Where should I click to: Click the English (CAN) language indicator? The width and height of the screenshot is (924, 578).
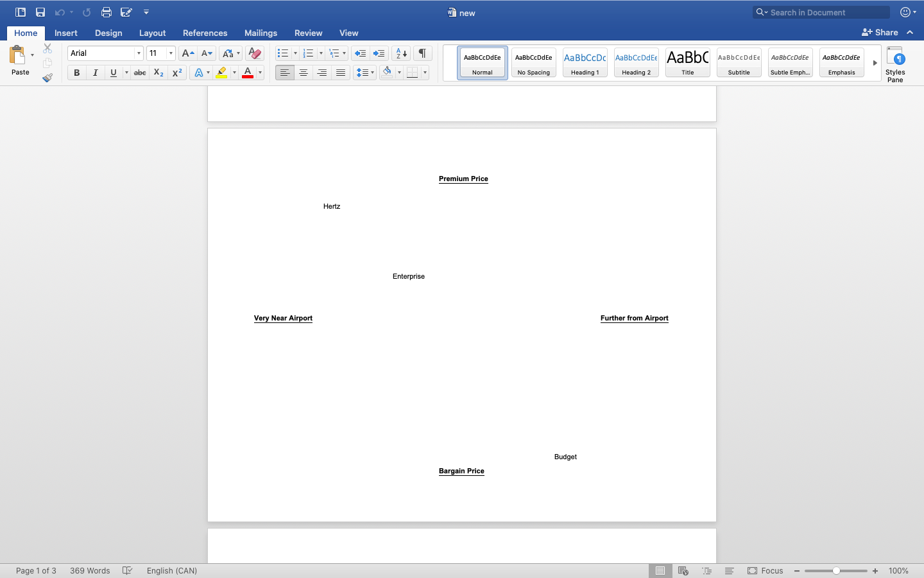tap(172, 570)
